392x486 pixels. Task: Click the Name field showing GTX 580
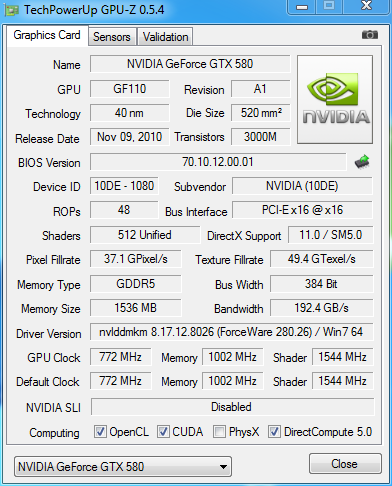[190, 64]
